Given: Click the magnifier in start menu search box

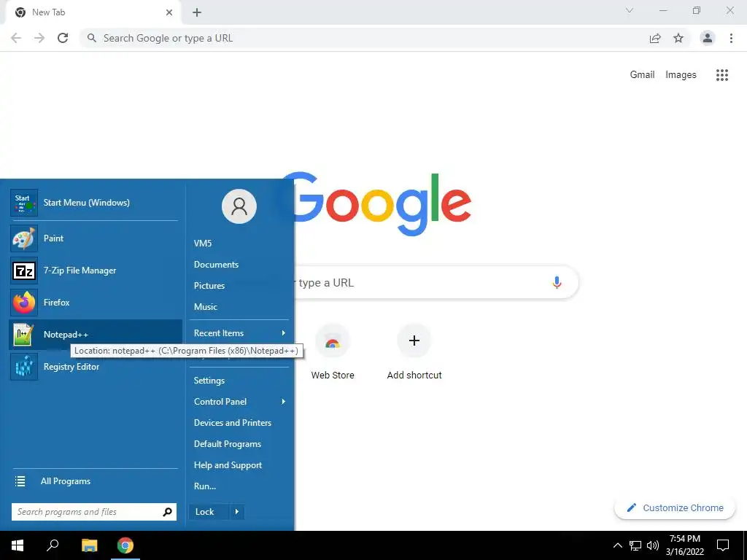Looking at the screenshot, I should [x=167, y=512].
